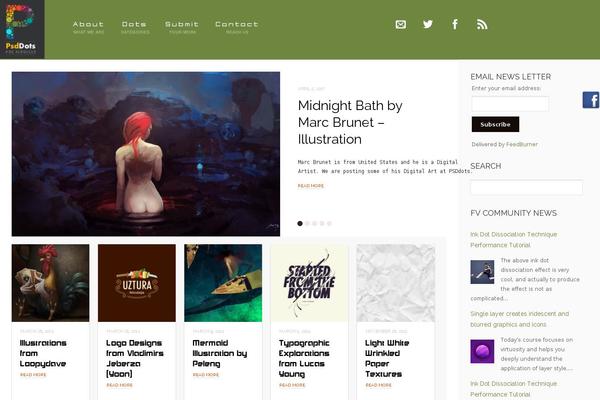Open the About menu item
Screen dimensions: 600x400
pyautogui.click(x=88, y=27)
